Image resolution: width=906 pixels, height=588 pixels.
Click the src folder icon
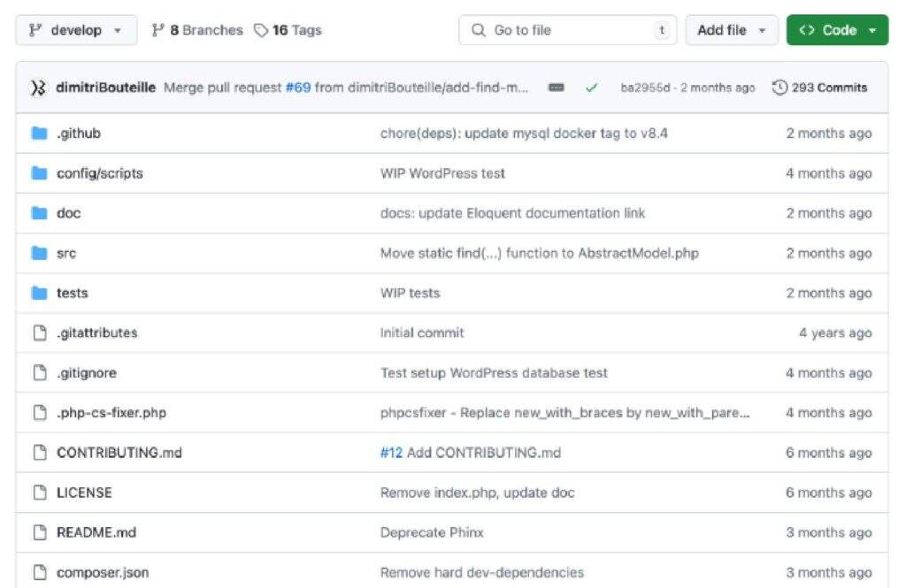point(39,253)
